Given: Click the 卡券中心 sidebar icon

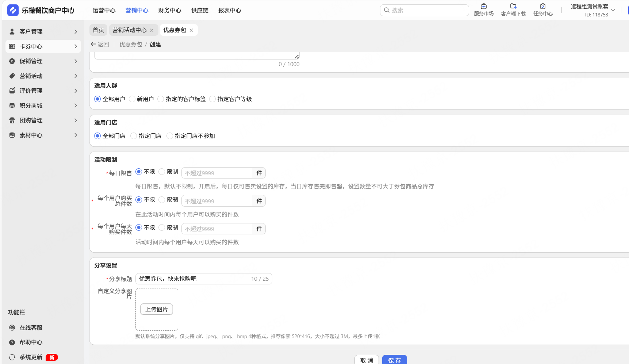Looking at the screenshot, I should [x=12, y=46].
